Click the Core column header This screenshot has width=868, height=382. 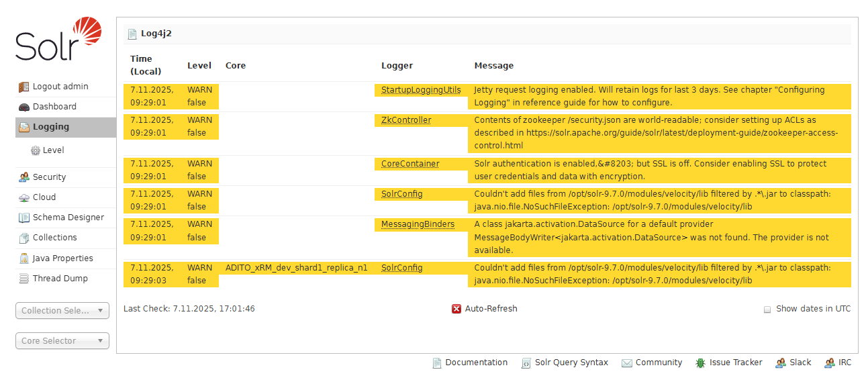coord(236,66)
